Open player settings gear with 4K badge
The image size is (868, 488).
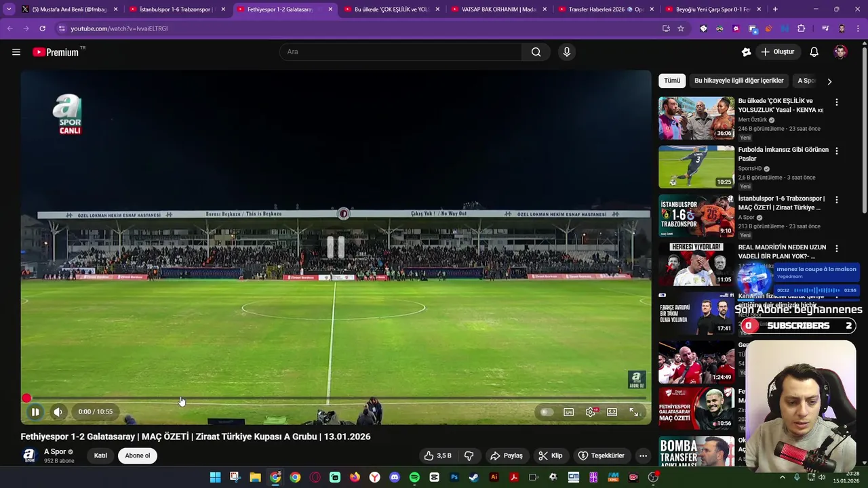tap(591, 412)
